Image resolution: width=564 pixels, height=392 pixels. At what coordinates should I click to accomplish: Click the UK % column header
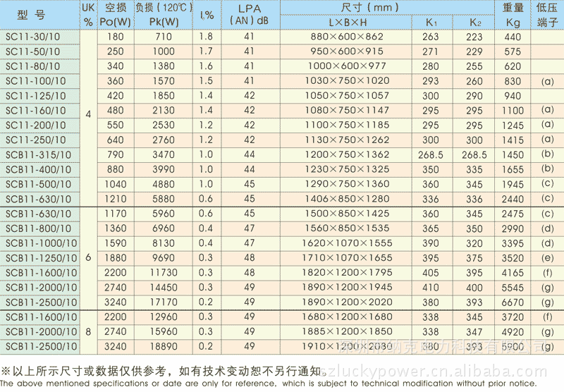click(x=88, y=15)
